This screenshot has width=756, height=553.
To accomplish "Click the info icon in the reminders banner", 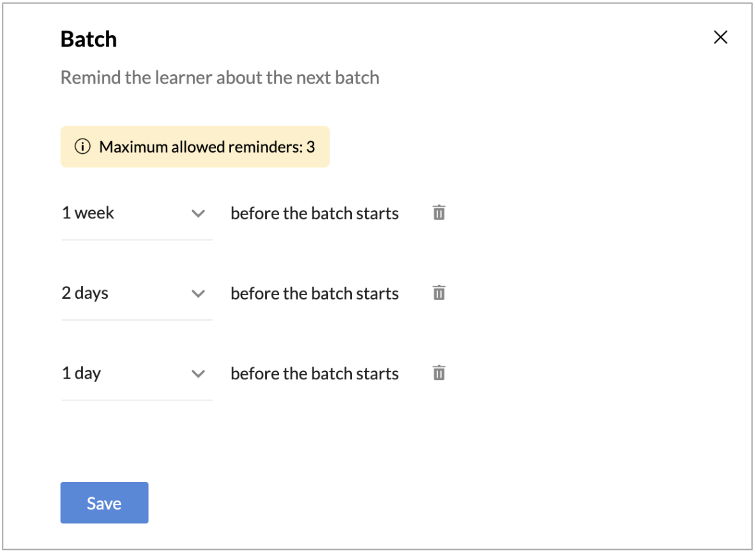I will pyautogui.click(x=82, y=147).
